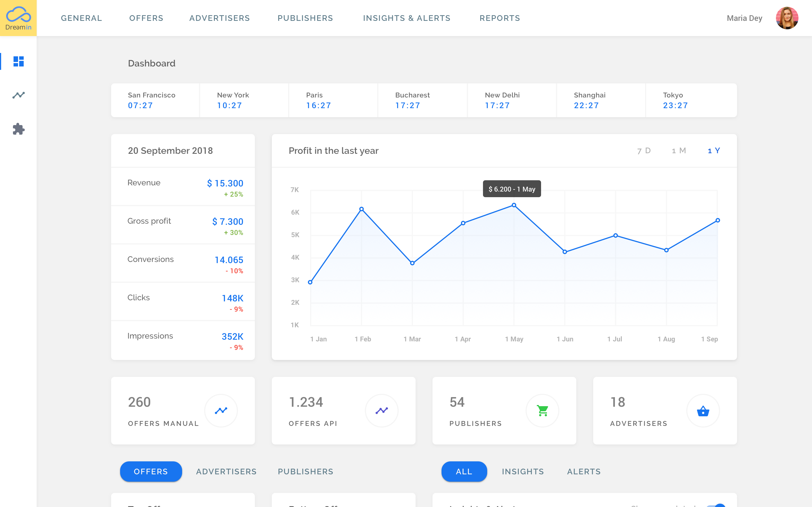Open the Insights & Alerts menu
The image size is (812, 507).
pos(407,18)
